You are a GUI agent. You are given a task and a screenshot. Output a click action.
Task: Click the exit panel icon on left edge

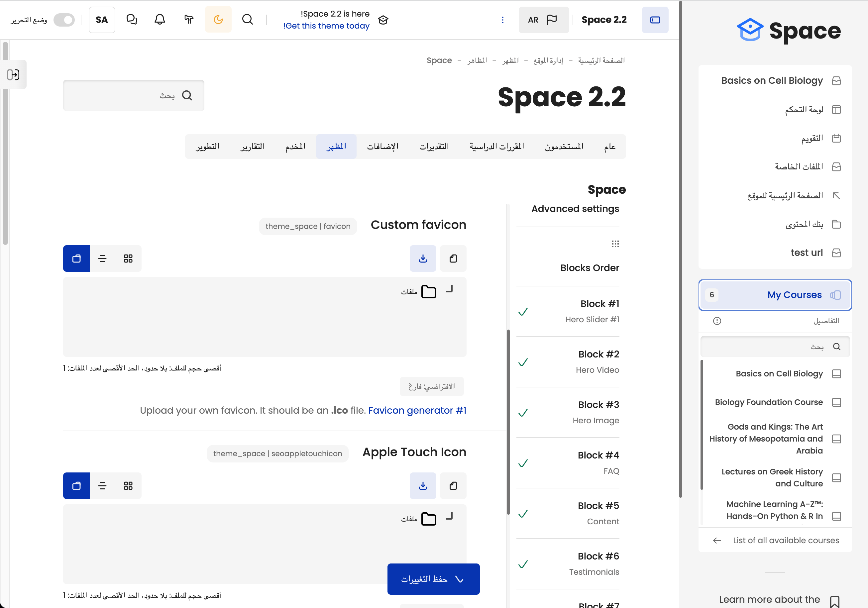[x=13, y=74]
